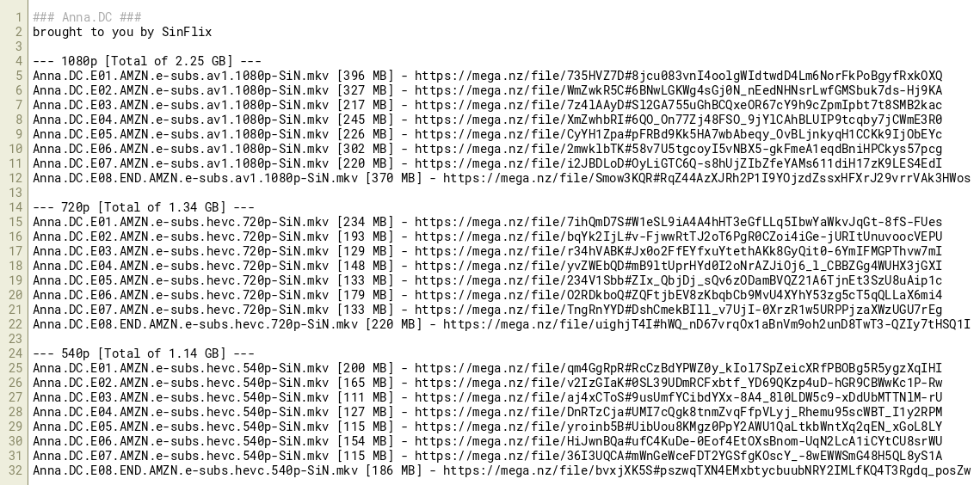Select line number 32 in gutter
This screenshot has height=485, width=980.
coord(16,470)
